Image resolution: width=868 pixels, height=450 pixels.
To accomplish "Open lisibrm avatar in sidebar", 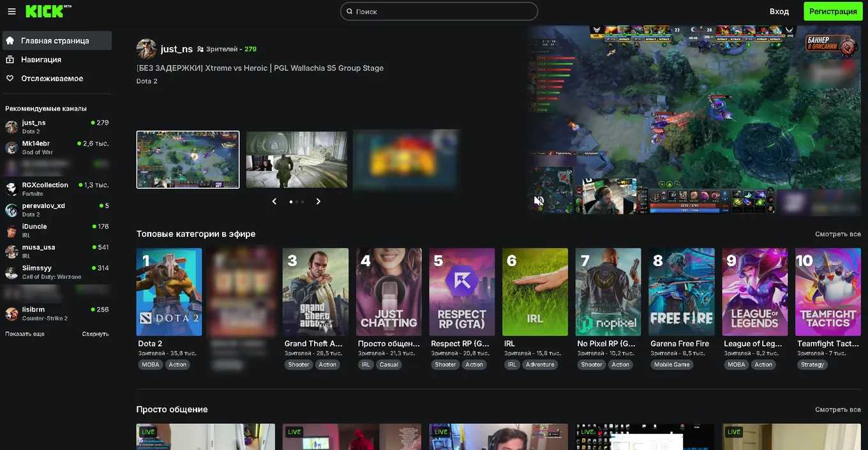I will tap(11, 313).
